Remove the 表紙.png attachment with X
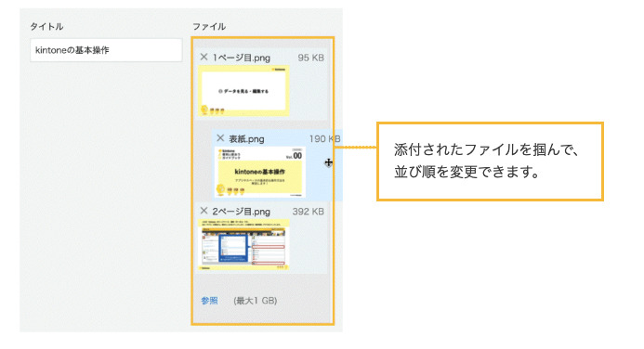The height and width of the screenshot is (349, 644). (x=220, y=137)
